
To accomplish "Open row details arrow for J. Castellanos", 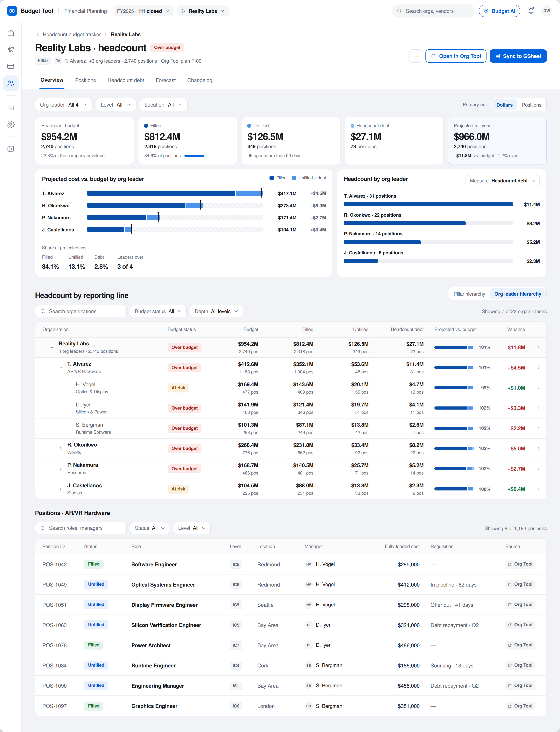I will (x=538, y=489).
